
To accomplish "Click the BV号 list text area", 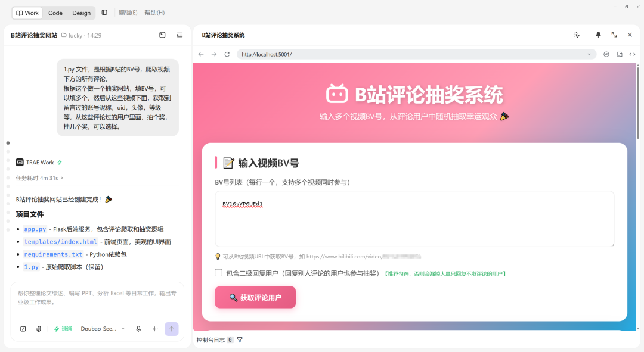I will (x=414, y=219).
